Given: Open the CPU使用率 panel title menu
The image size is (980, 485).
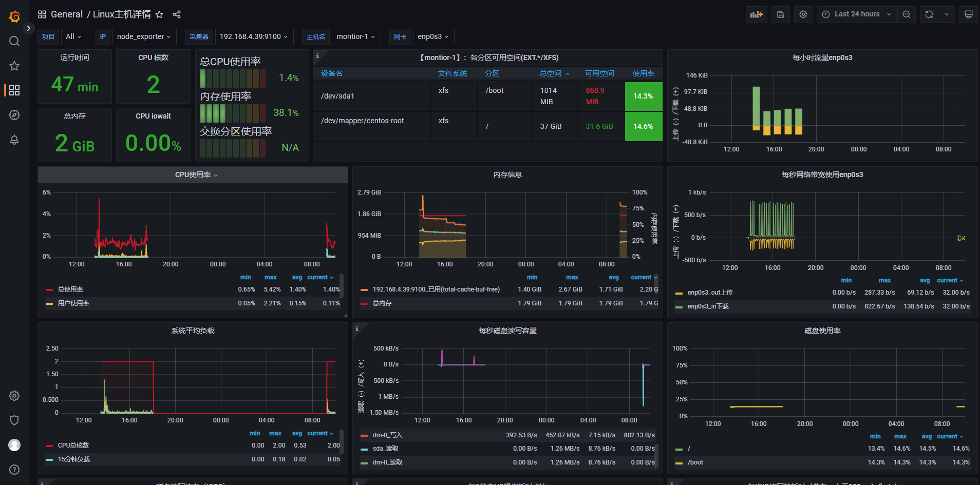Looking at the screenshot, I should [193, 175].
